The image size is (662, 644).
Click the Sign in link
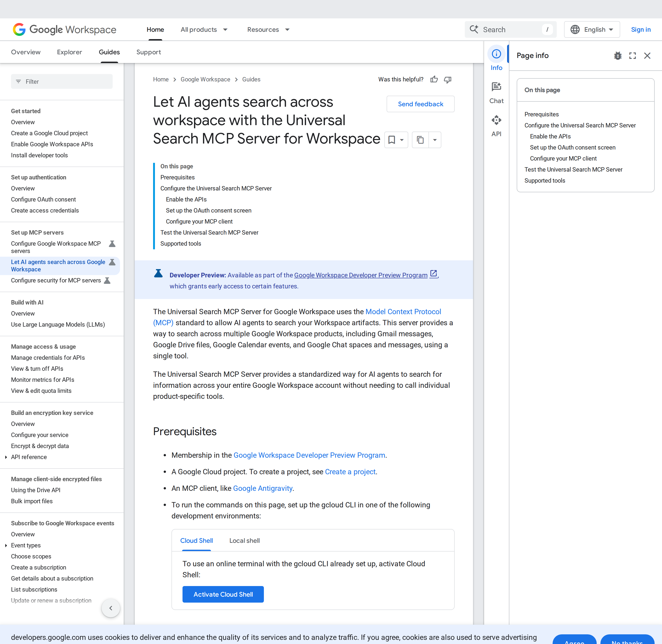[641, 29]
